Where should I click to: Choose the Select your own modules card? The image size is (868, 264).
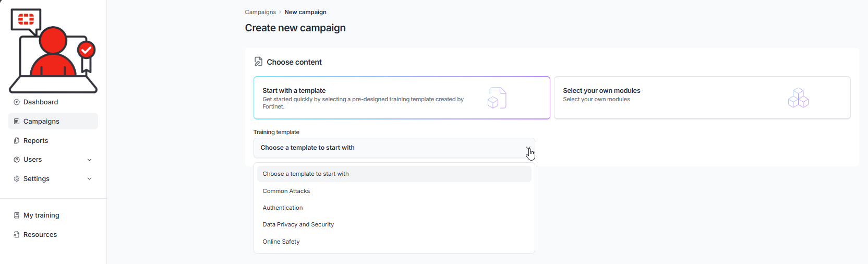click(702, 98)
